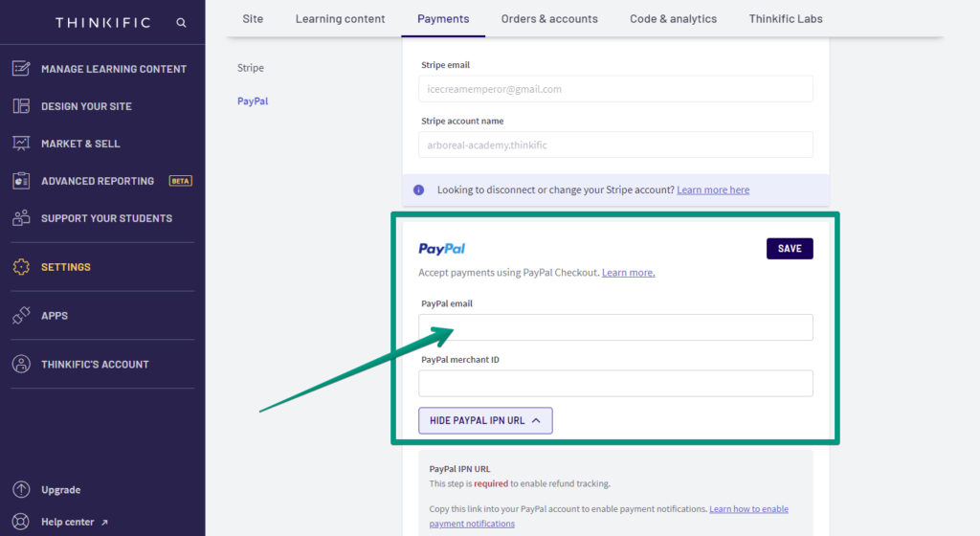Click the Manage Learning Content icon
980x536 pixels.
21,69
